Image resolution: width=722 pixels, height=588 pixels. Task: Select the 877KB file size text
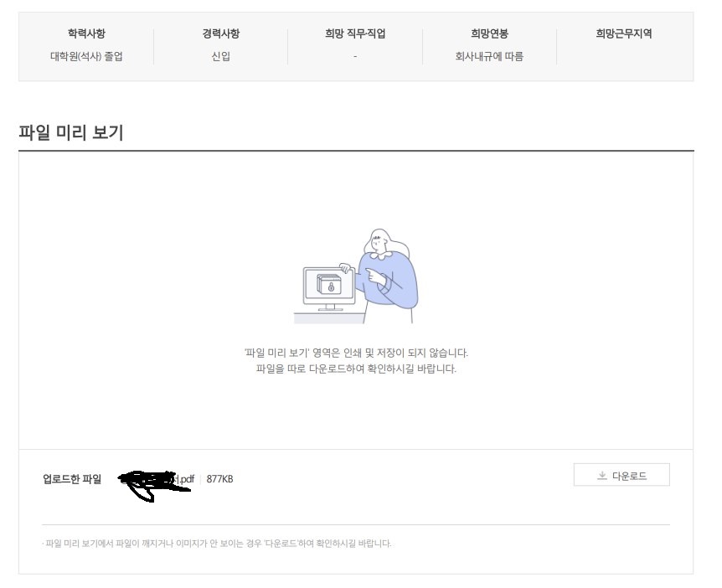pos(219,479)
